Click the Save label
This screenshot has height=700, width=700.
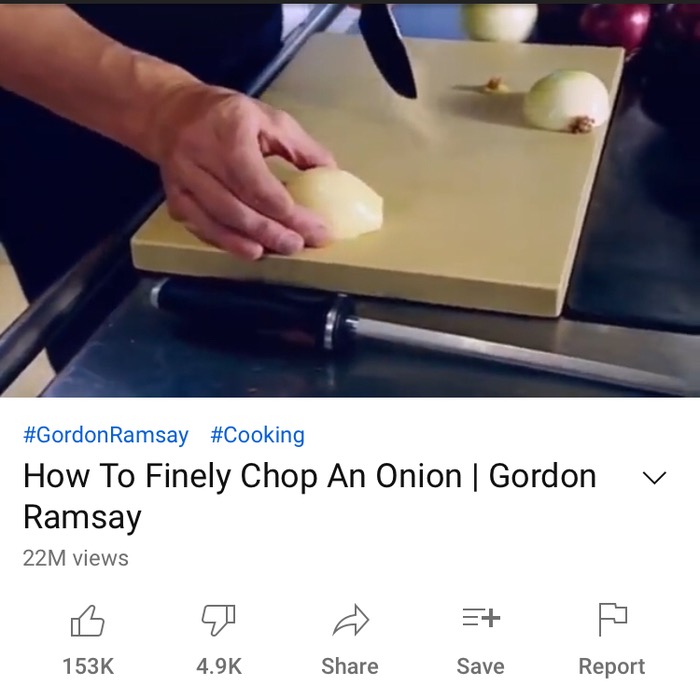[480, 666]
